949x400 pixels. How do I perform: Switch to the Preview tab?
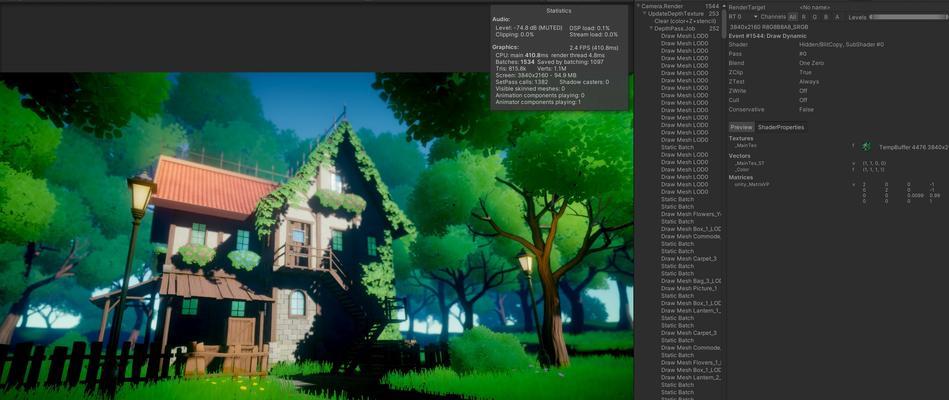tap(741, 128)
